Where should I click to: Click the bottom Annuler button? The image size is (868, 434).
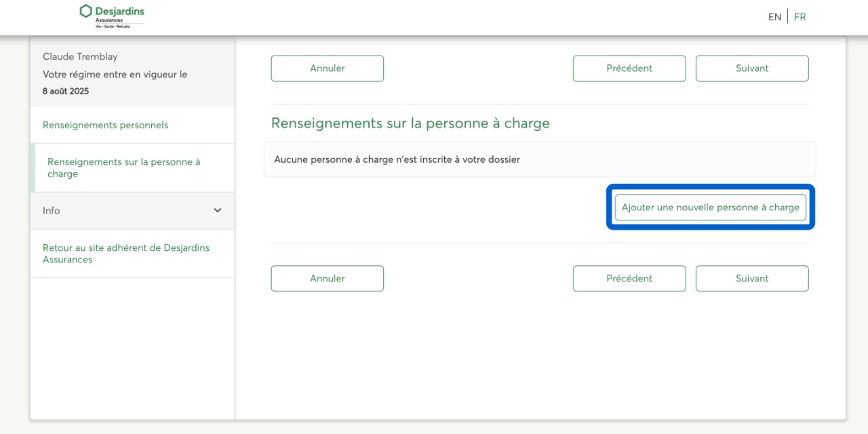point(328,278)
